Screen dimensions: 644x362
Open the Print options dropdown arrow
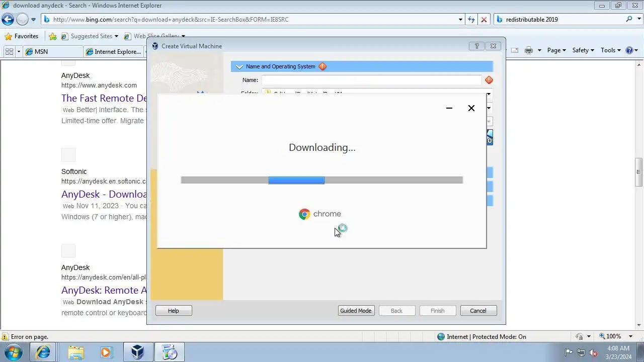(539, 50)
